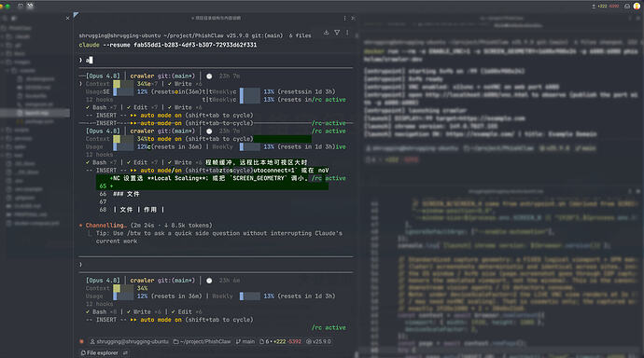The width and height of the screenshot is (644, 358).
Task: Click the 6 changed files chip in the status bar
Action: click(281, 341)
